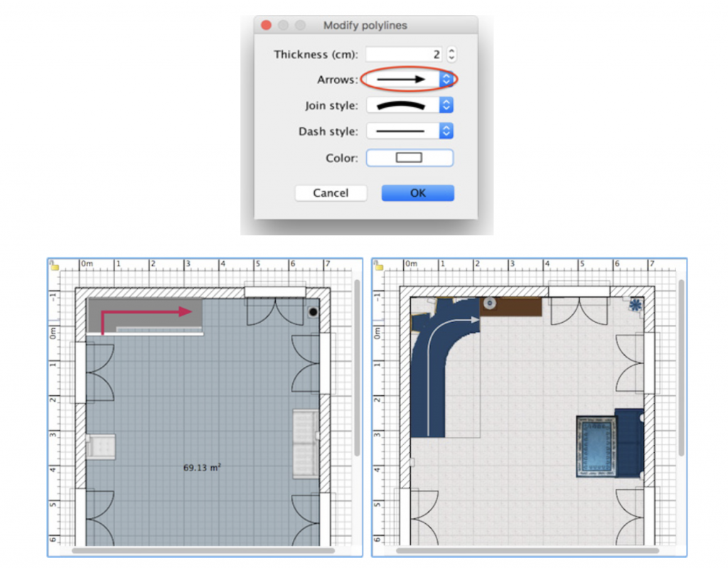Select the blue plant icon in right plan
Viewport: 728px width, 568px height.
(x=634, y=304)
